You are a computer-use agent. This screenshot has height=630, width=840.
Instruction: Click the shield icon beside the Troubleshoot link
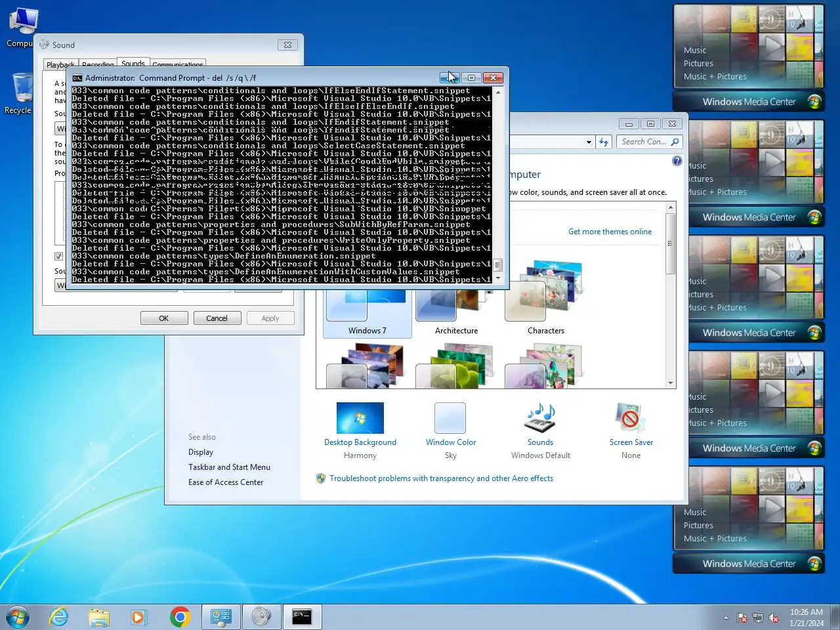(x=321, y=478)
